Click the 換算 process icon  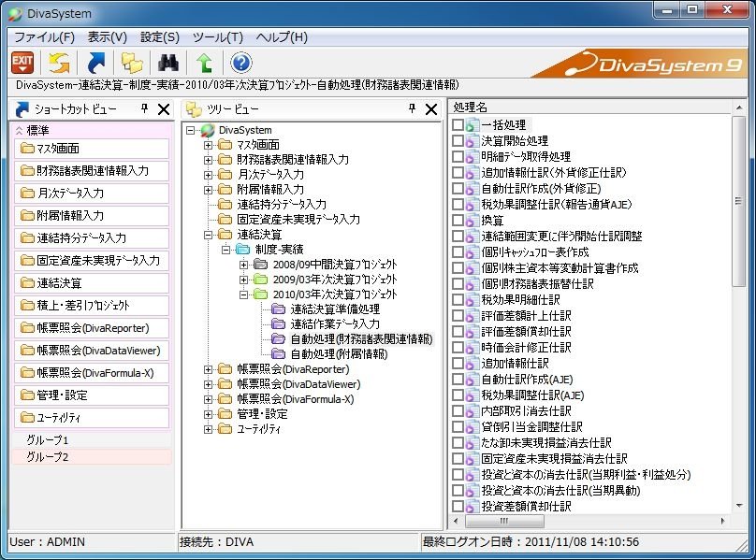tap(472, 221)
